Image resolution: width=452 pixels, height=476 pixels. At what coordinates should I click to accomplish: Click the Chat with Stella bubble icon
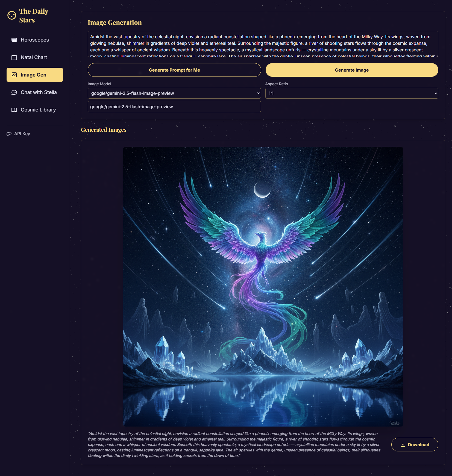coord(14,92)
